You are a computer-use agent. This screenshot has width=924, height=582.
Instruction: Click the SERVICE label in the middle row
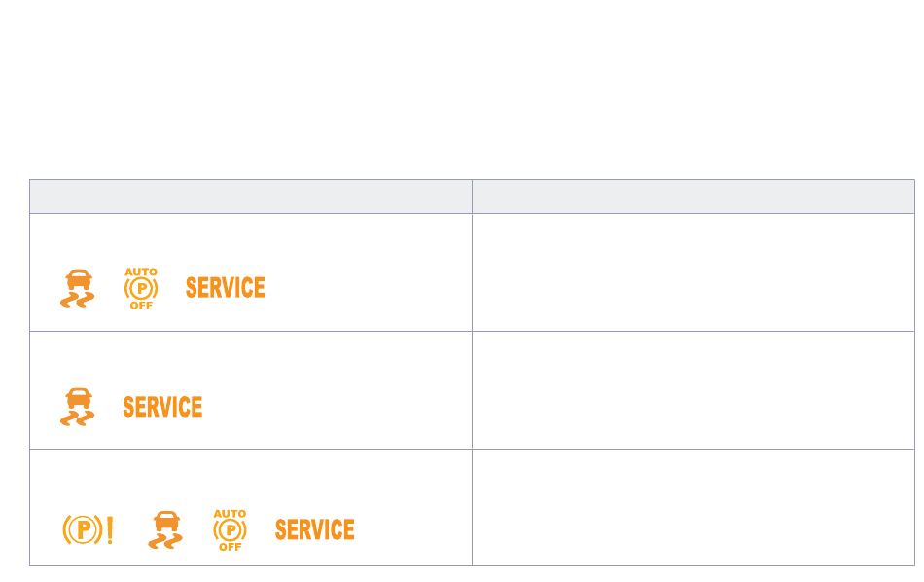[x=162, y=408]
